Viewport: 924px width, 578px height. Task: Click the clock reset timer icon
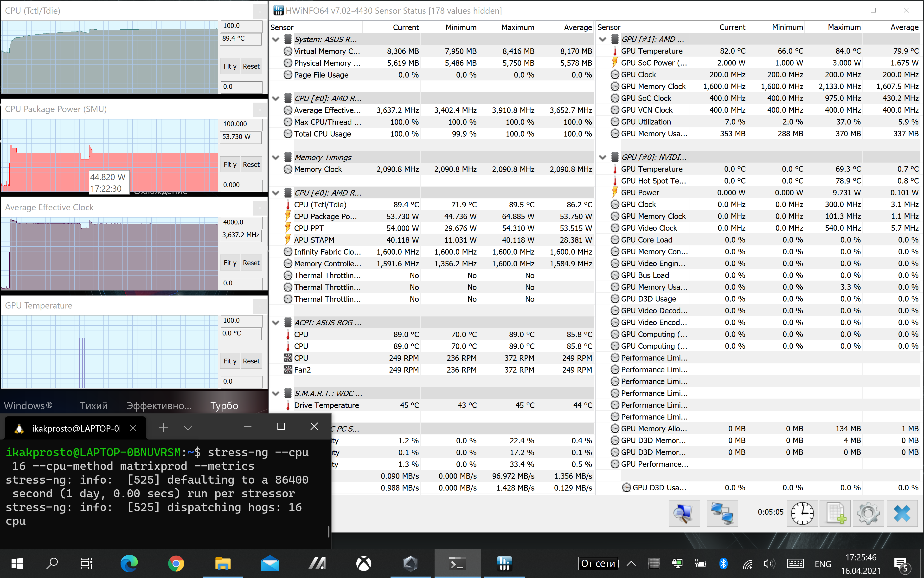pos(802,513)
